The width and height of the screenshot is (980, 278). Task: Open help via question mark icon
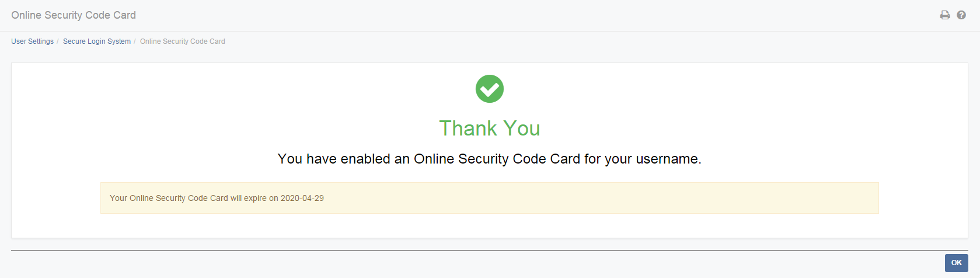[x=961, y=15]
